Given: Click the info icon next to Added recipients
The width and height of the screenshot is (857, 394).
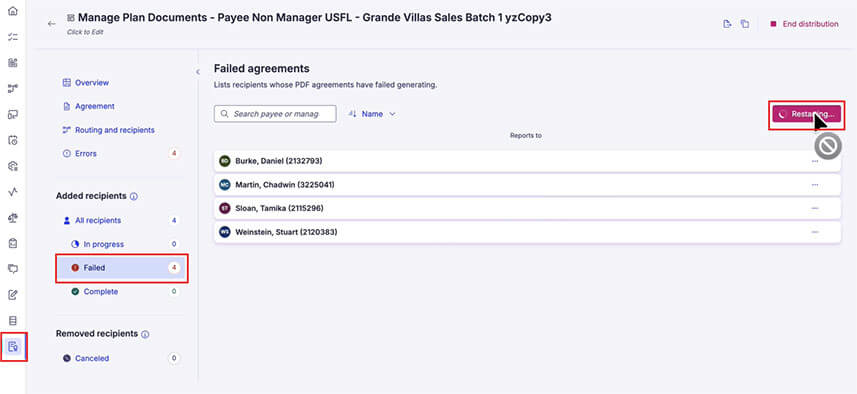Looking at the screenshot, I should pos(134,196).
